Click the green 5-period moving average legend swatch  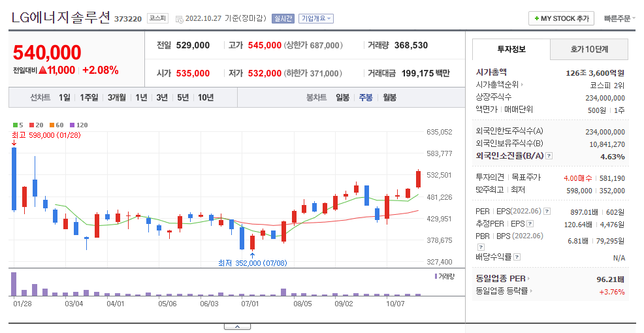(15, 125)
